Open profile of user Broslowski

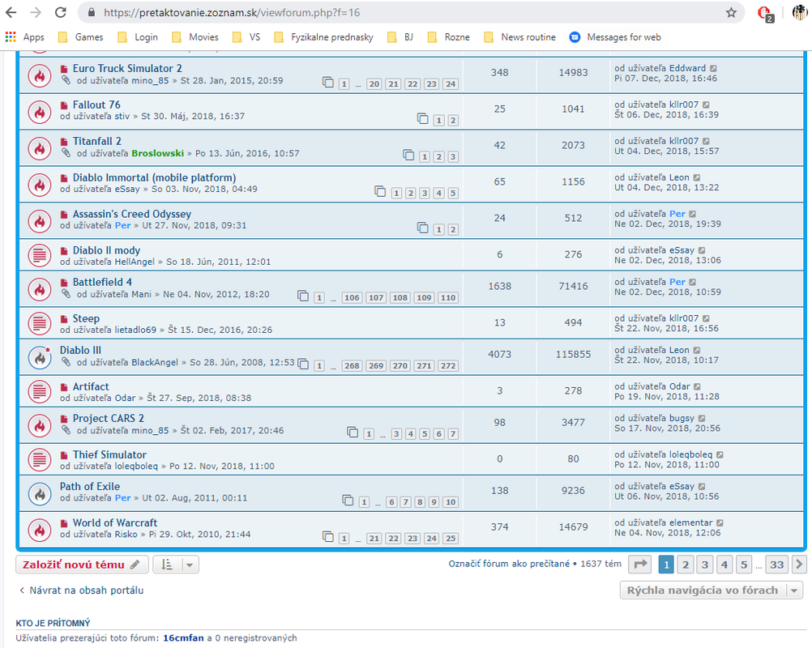tap(157, 153)
